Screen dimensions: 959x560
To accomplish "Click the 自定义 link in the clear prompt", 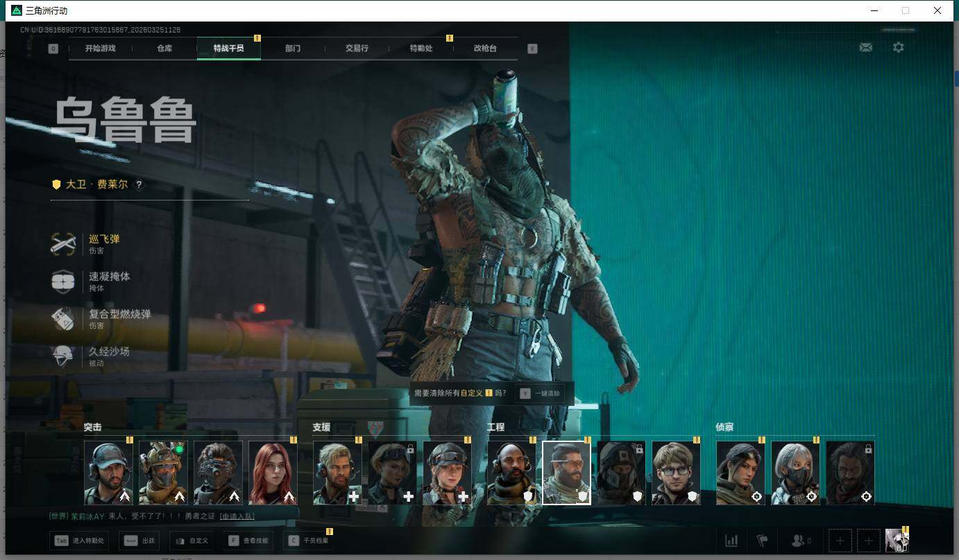I will point(472,393).
